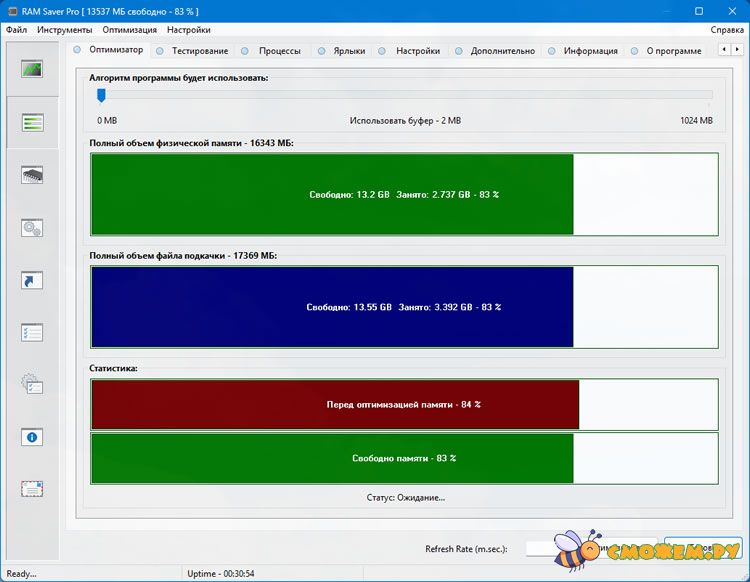Open the Файл menu

pyautogui.click(x=16, y=30)
